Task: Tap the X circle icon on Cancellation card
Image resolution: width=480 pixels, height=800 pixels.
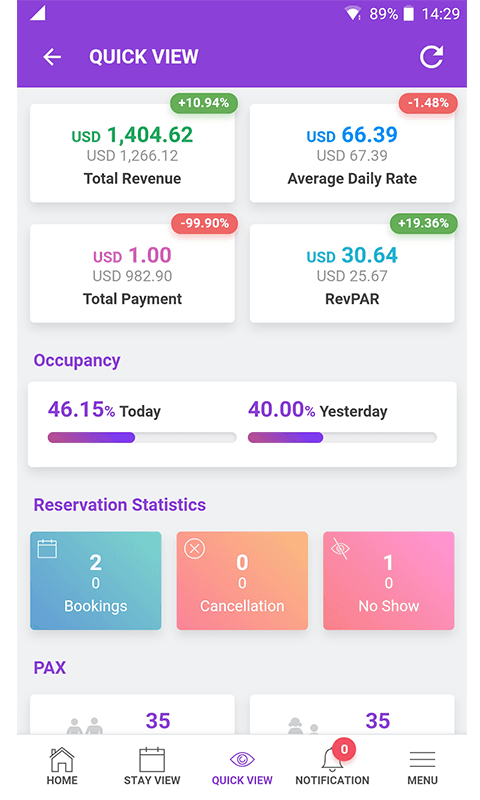Action: (194, 549)
